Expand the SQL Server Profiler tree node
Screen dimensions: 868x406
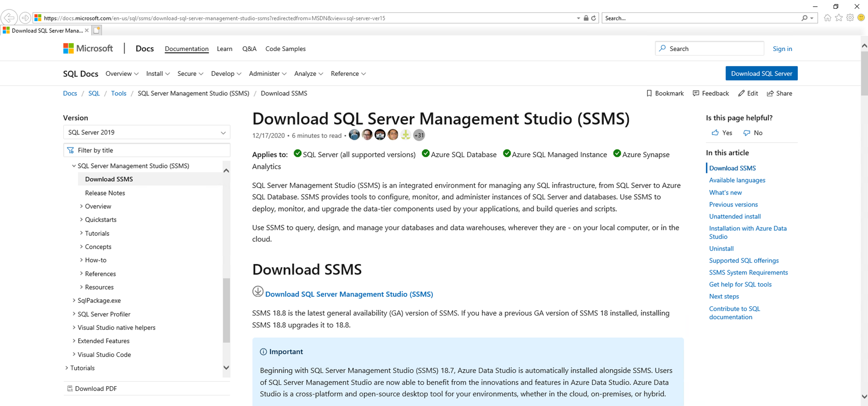74,314
